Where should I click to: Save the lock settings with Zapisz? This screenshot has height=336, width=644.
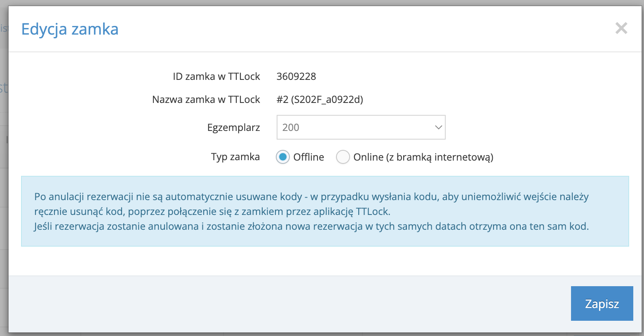click(602, 303)
